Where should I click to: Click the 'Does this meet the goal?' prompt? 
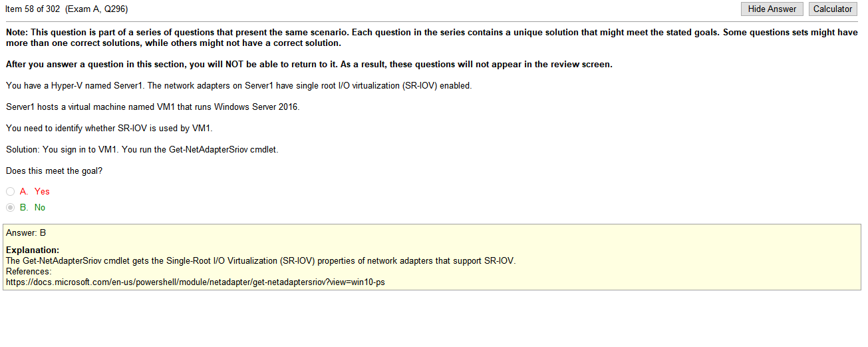tap(54, 171)
